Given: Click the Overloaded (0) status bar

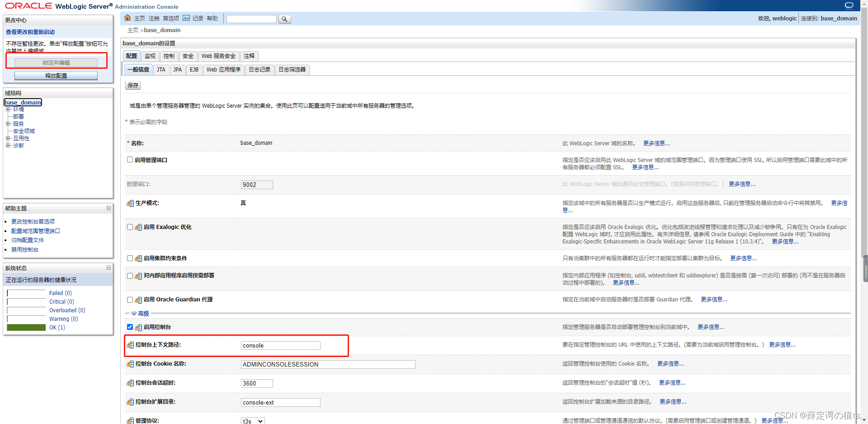Looking at the screenshot, I should click(x=26, y=310).
